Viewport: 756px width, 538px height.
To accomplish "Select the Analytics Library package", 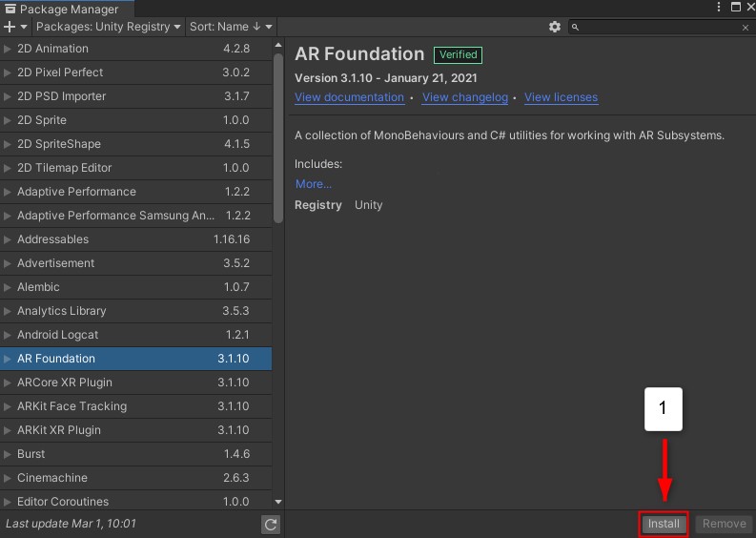I will [136, 311].
